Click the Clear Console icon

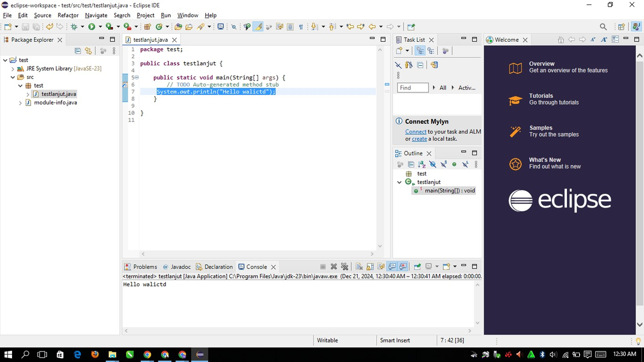[359, 266]
